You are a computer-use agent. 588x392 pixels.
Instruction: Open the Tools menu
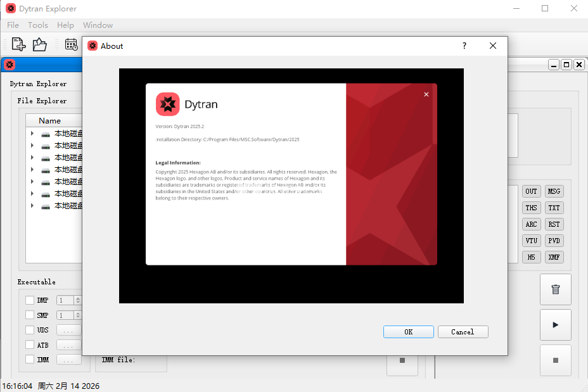[x=38, y=25]
